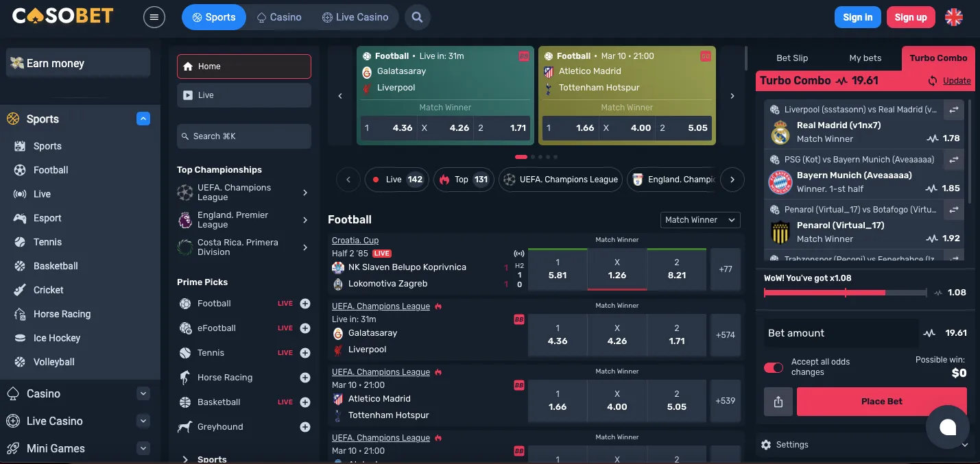The image size is (980, 464).
Task: Select draw odds 1.26 in Croatia Cup match
Action: [x=617, y=269]
